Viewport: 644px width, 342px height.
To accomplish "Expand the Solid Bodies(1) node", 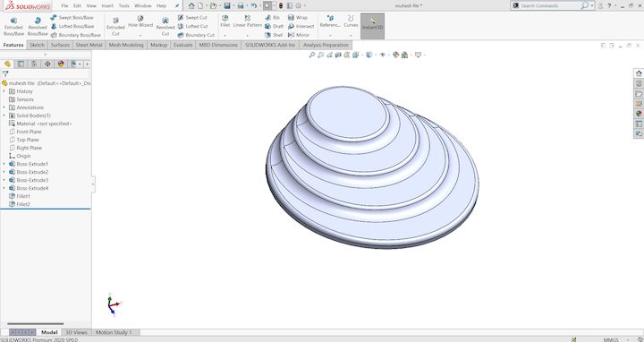I will (x=4, y=115).
